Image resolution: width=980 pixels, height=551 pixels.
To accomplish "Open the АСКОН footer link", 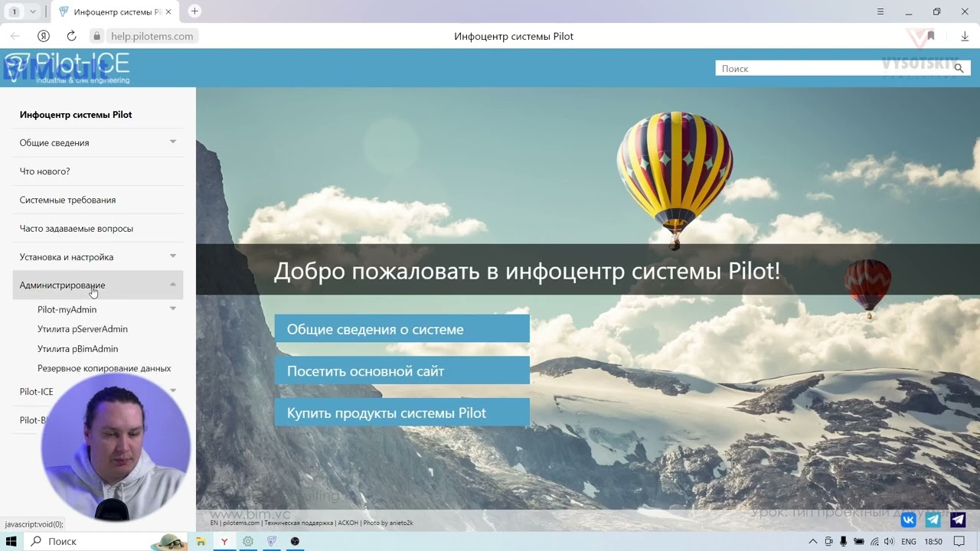I will [x=348, y=523].
